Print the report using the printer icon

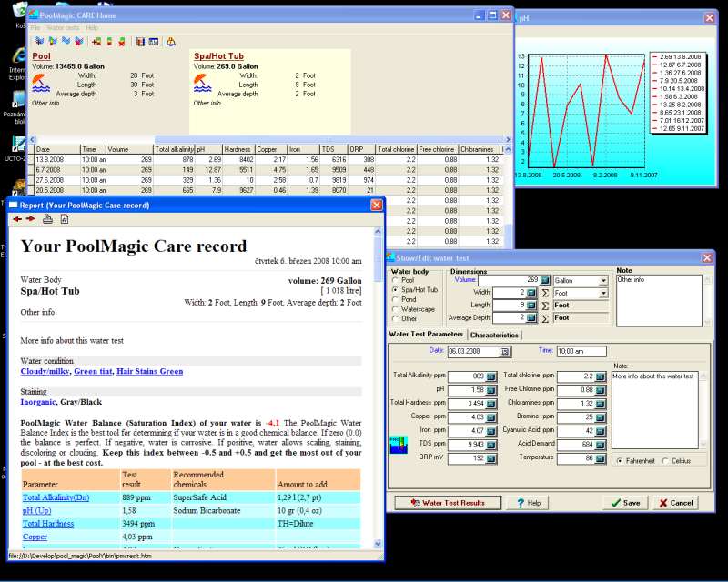pyautogui.click(x=47, y=219)
